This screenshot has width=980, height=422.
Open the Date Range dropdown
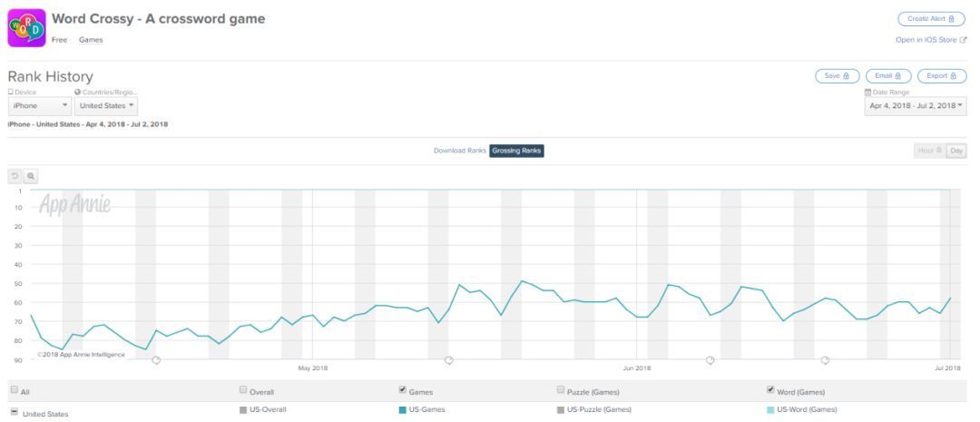click(x=916, y=105)
